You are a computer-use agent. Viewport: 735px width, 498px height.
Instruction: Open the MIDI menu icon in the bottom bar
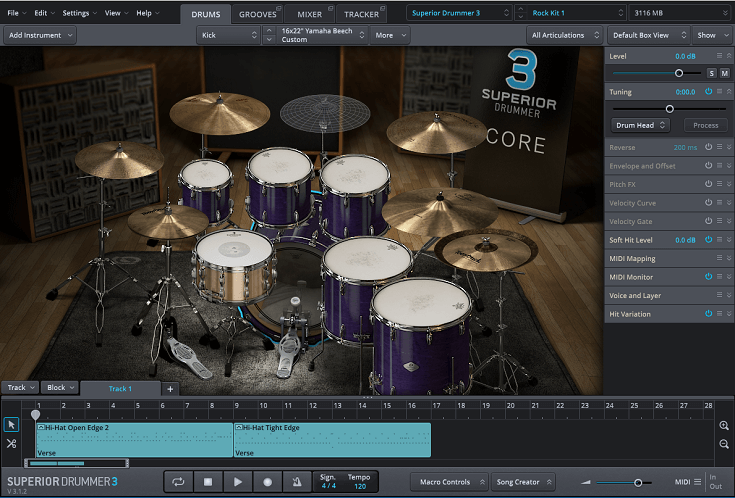698,482
